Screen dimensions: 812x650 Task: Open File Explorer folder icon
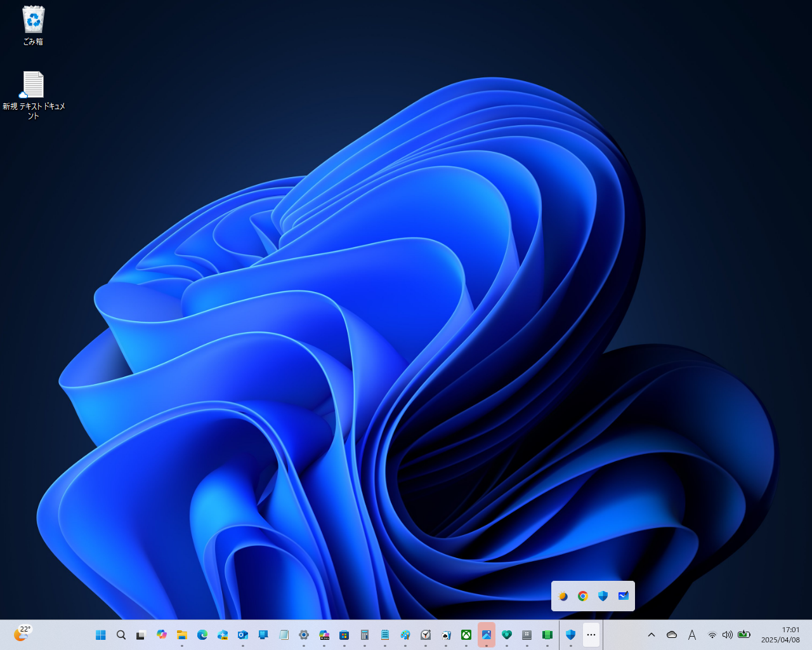click(x=182, y=635)
